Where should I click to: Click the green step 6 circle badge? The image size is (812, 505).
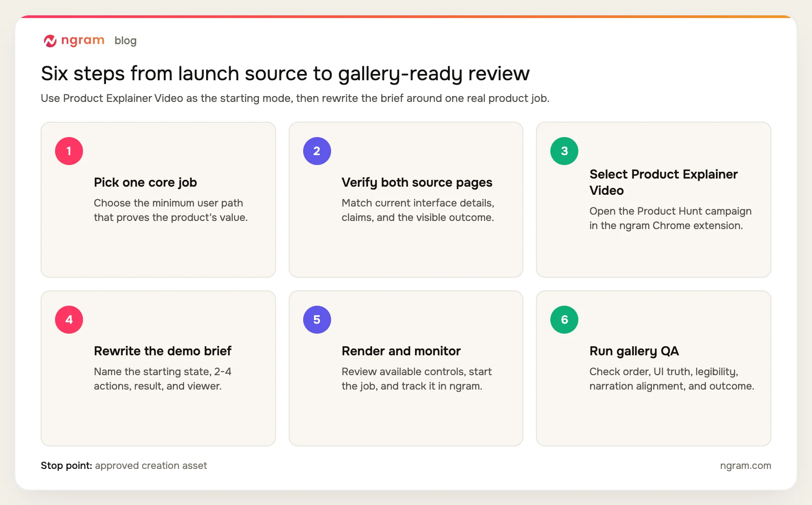564,320
